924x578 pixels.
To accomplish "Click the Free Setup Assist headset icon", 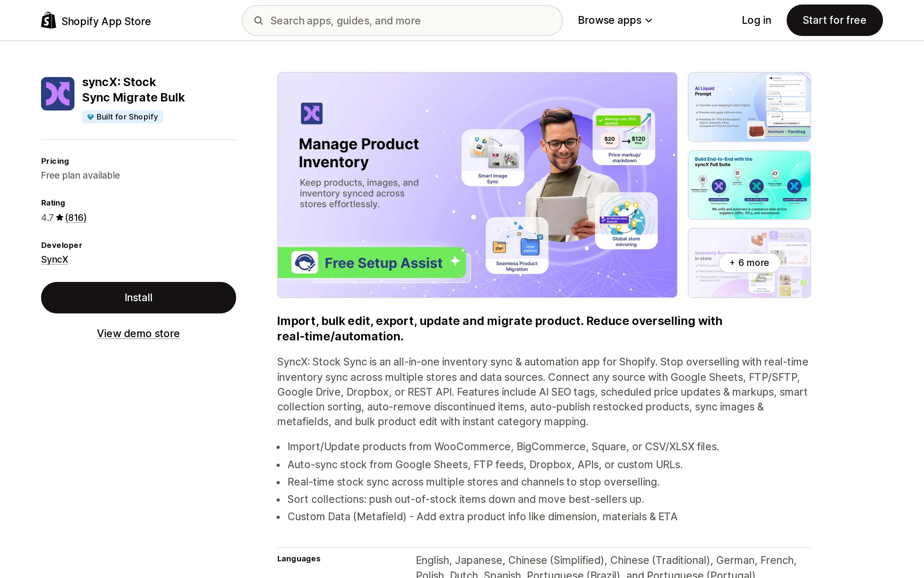I will (x=305, y=263).
